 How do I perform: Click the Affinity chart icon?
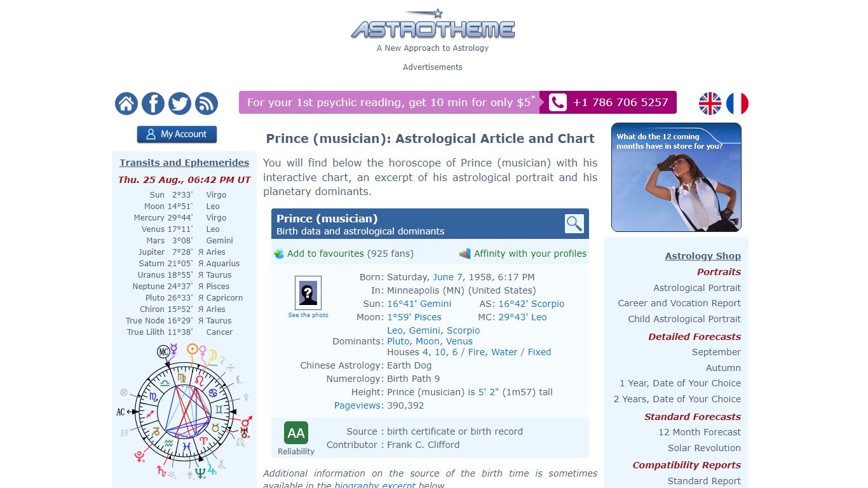(465, 254)
